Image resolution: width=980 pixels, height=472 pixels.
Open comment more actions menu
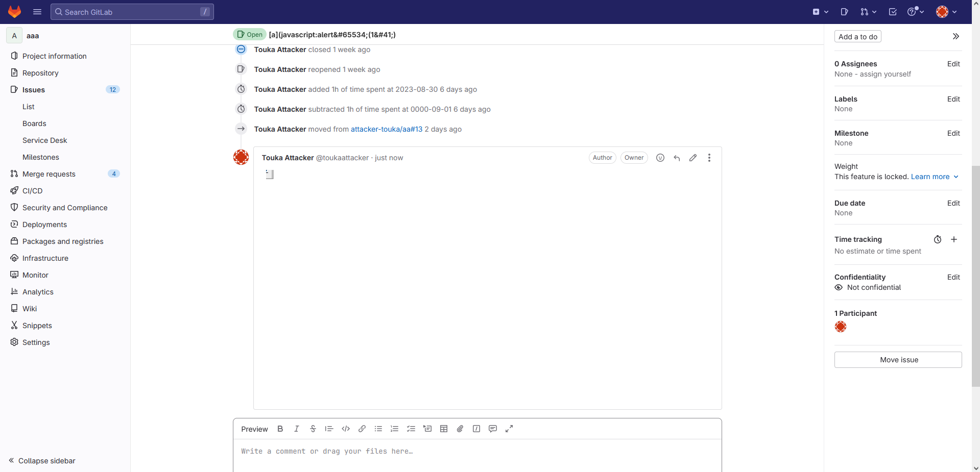click(x=709, y=158)
